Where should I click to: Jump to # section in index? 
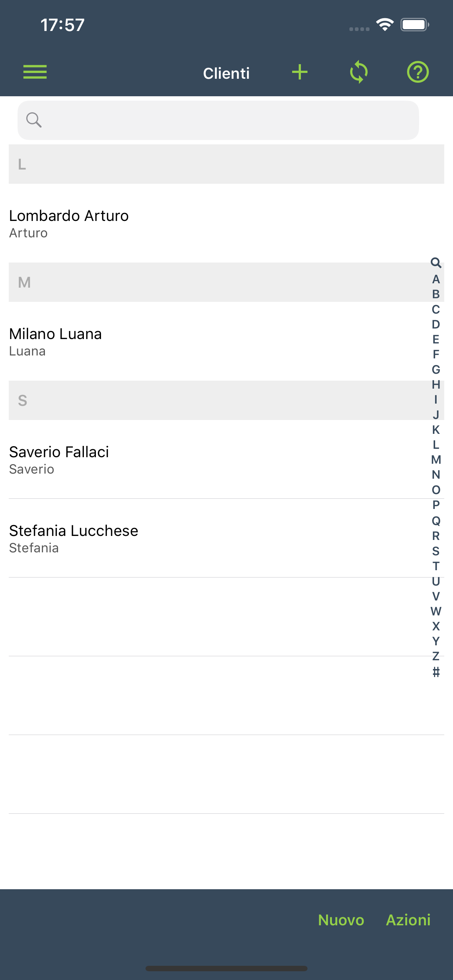coord(436,672)
